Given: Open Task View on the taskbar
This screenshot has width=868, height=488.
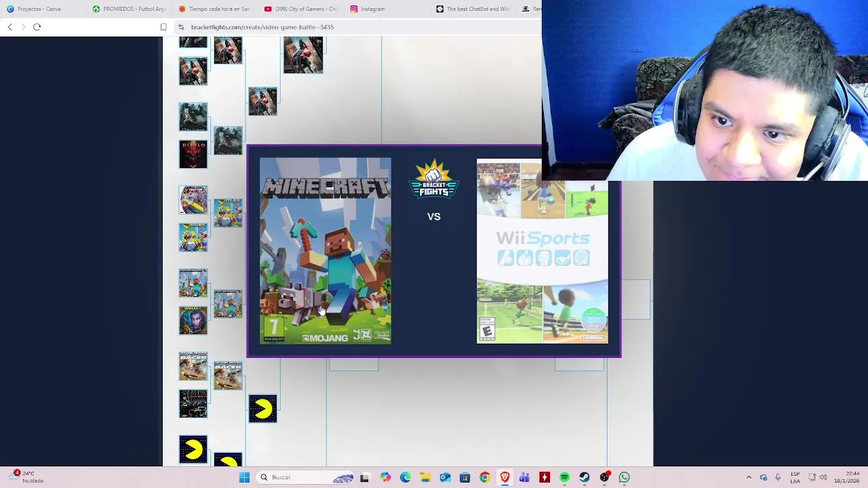Looking at the screenshot, I should tap(364, 477).
